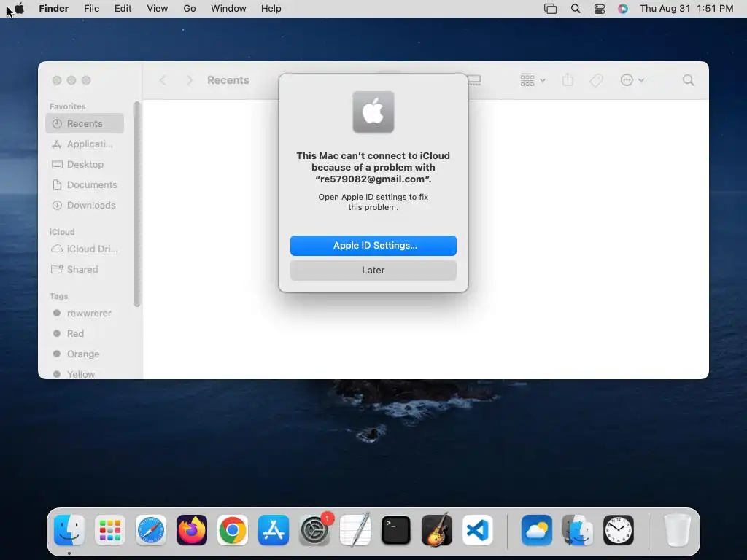Screen dimensions: 747x560
Task: Open App Store from the Dock
Action: (x=274, y=530)
